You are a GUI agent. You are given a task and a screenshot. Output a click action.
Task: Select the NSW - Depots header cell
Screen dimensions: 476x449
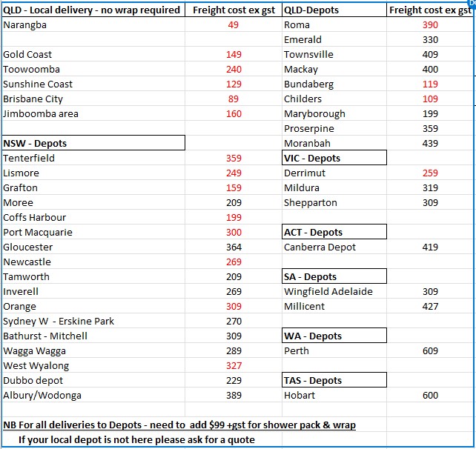point(93,143)
